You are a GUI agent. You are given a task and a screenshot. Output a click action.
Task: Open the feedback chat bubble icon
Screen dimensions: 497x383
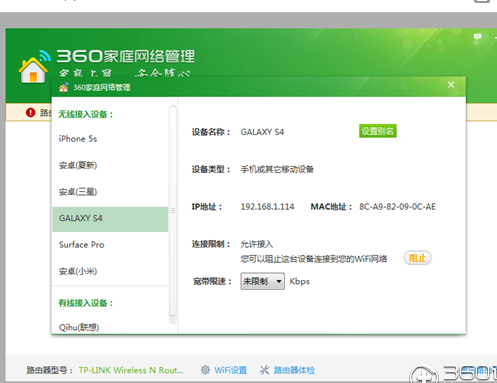[x=477, y=37]
